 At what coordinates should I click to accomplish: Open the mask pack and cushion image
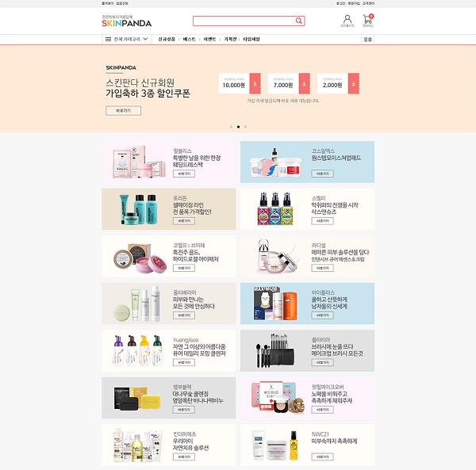coord(278,398)
